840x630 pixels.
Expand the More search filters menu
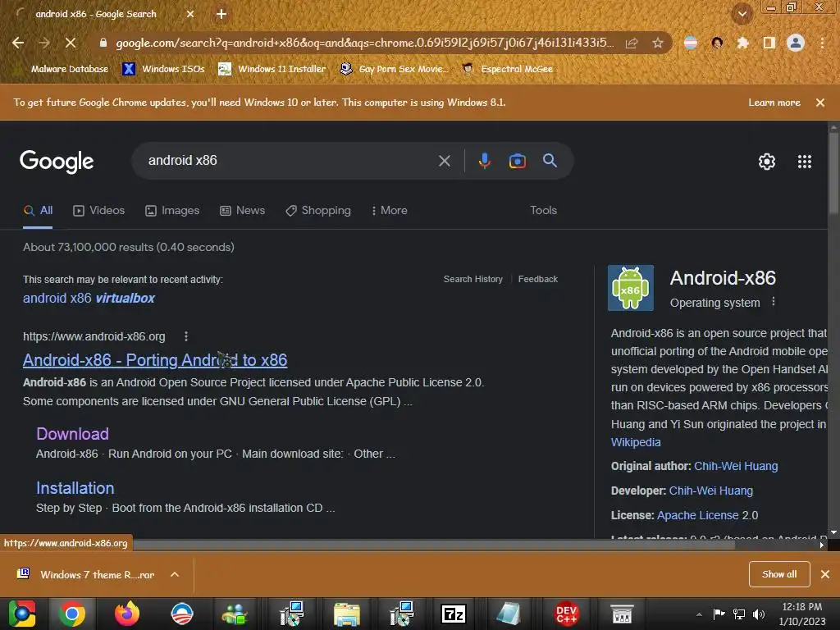[390, 211]
